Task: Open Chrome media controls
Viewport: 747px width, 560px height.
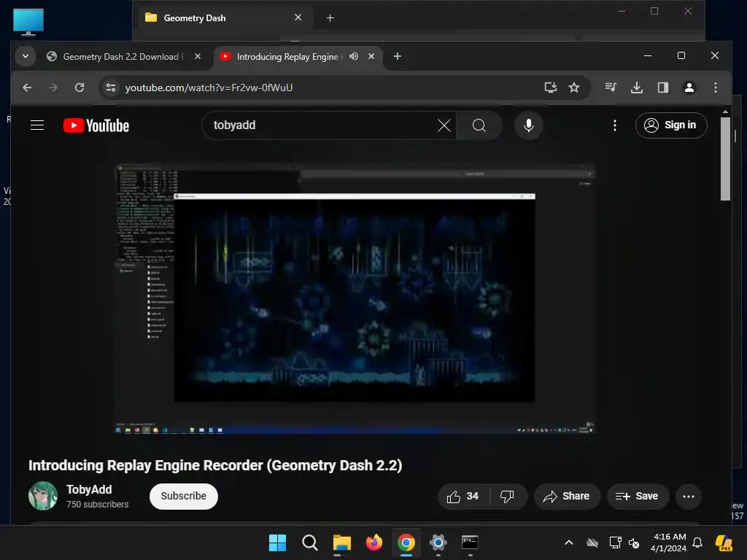Action: coord(611,87)
